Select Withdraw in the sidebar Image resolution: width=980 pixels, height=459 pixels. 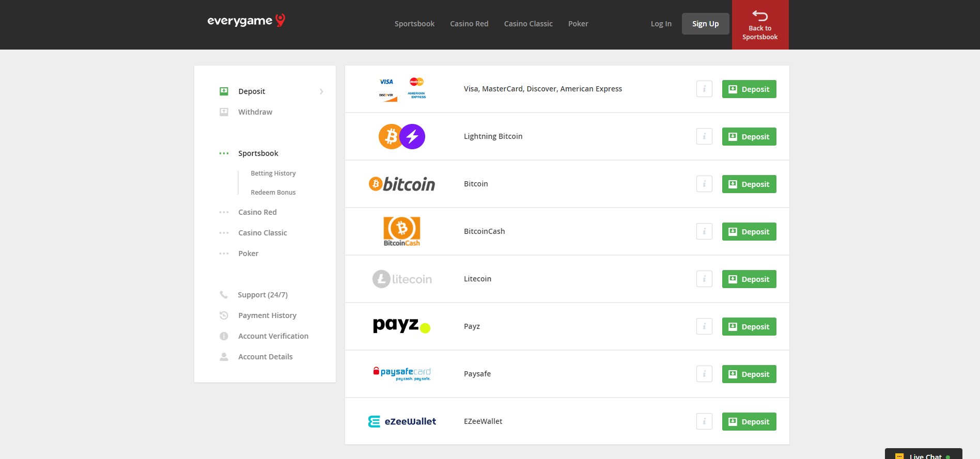coord(255,112)
